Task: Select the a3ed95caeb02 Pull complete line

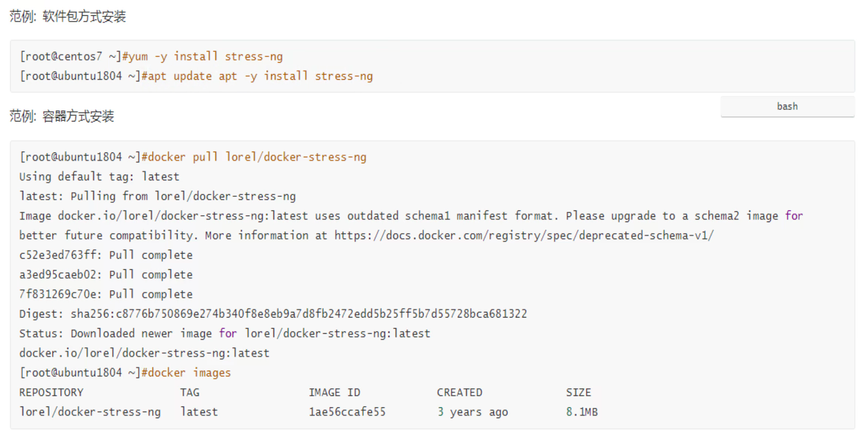Action: pos(106,275)
